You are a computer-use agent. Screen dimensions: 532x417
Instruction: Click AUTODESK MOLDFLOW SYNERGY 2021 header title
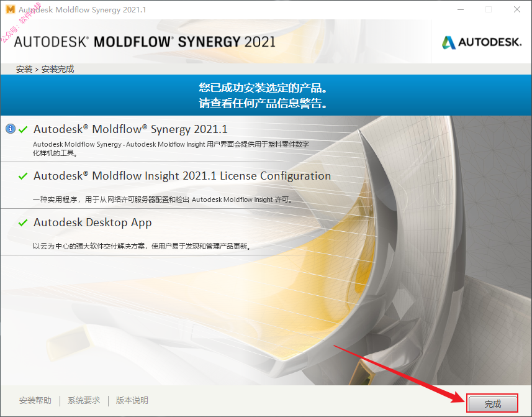145,42
